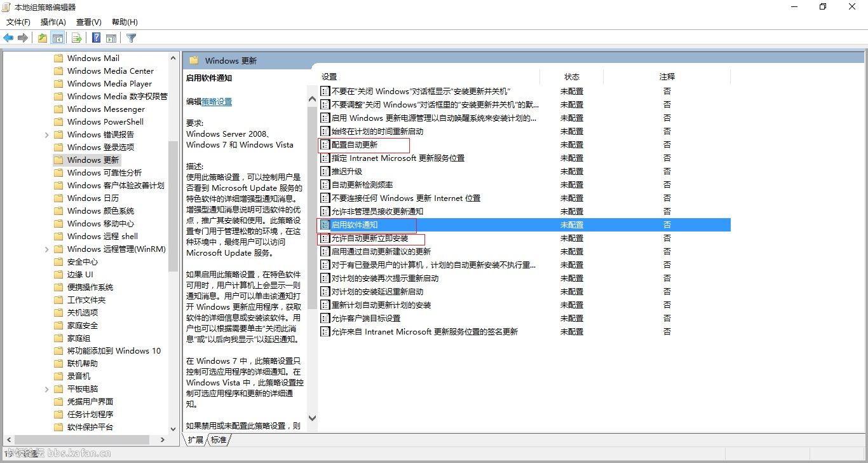Click the folder icon beside 家庭组
This screenshot has width=868, height=463.
pos(58,338)
